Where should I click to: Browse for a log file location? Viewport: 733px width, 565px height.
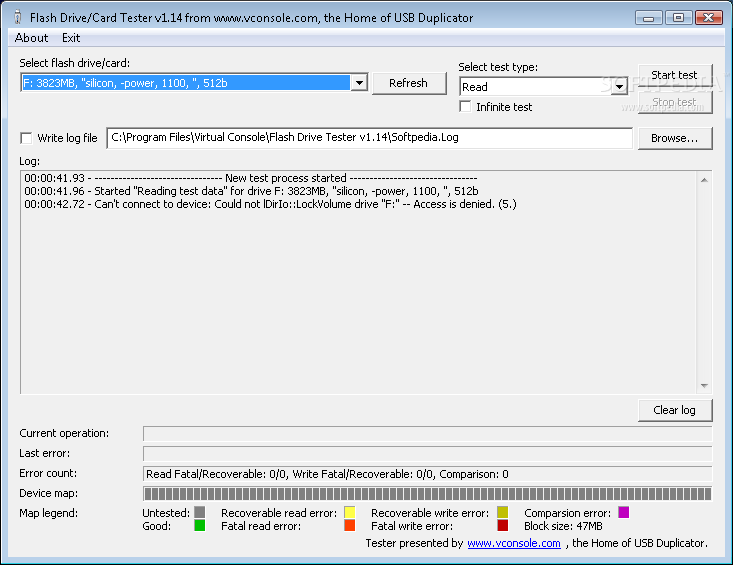(x=675, y=138)
